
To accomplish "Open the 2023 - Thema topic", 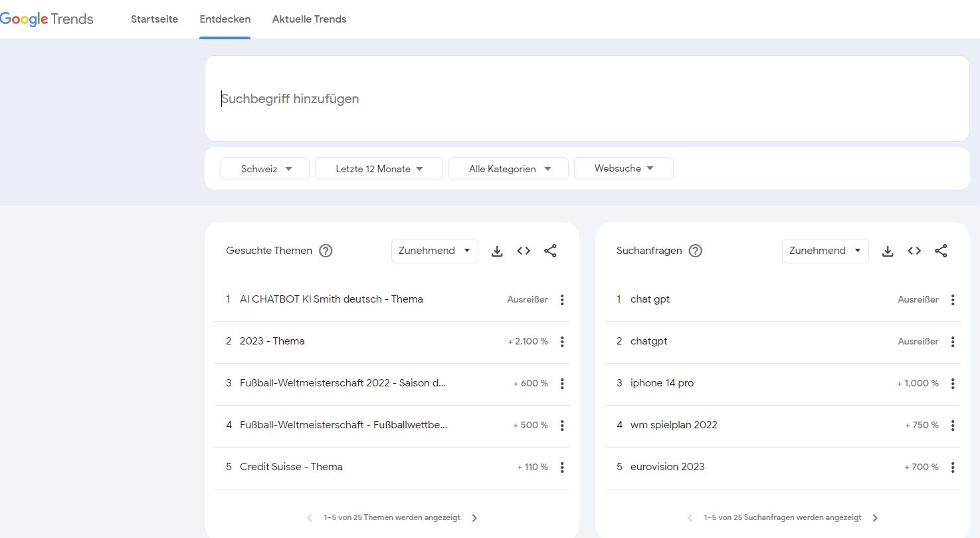I will (272, 341).
